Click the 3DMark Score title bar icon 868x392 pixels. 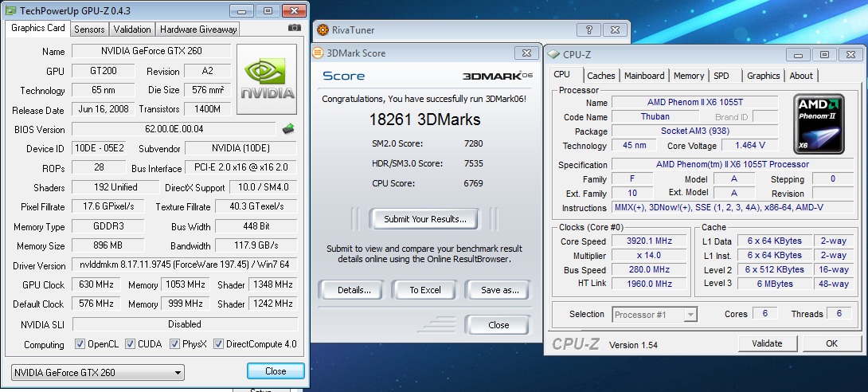click(x=318, y=53)
